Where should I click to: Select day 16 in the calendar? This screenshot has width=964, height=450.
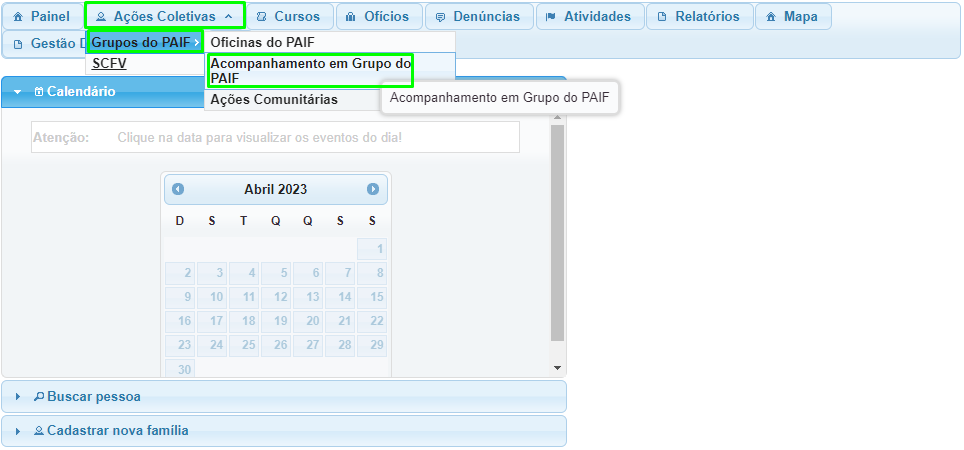[180, 321]
